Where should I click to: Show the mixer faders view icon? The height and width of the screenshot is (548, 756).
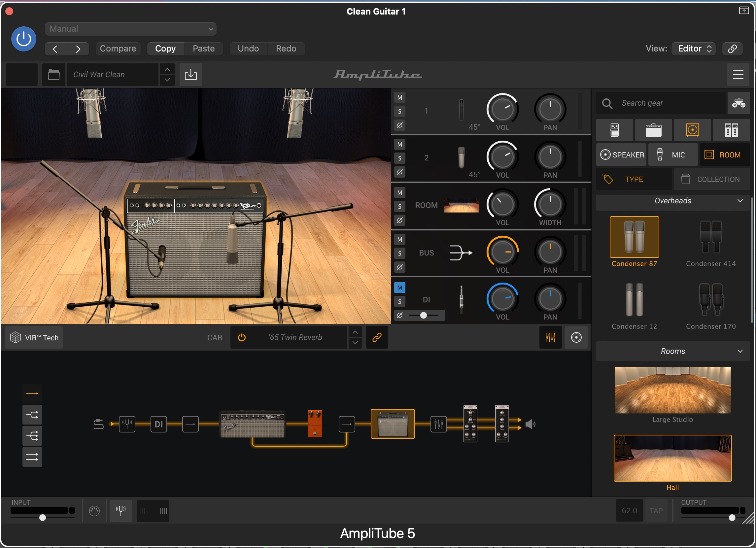tap(550, 337)
